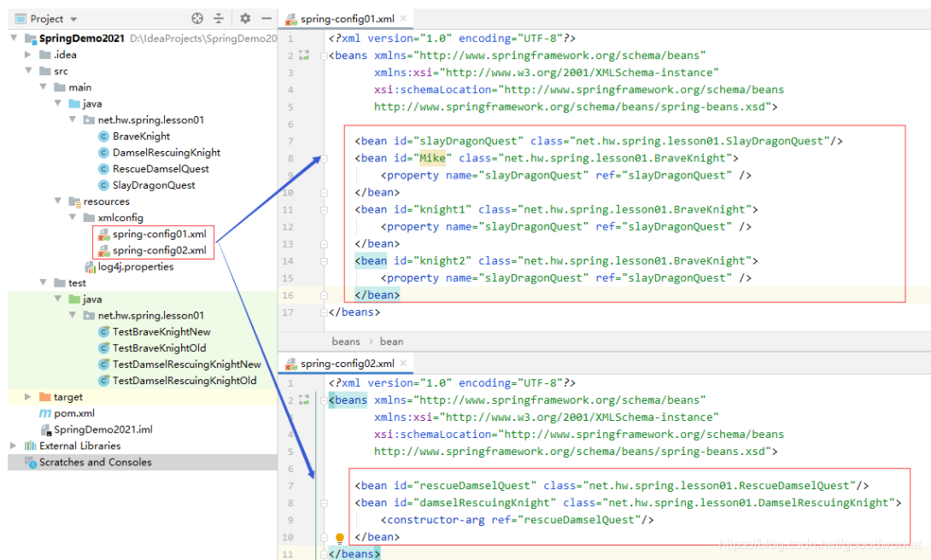Viewport: 931px width, 560px height.
Task: Select pom.xml file
Action: tap(74, 413)
